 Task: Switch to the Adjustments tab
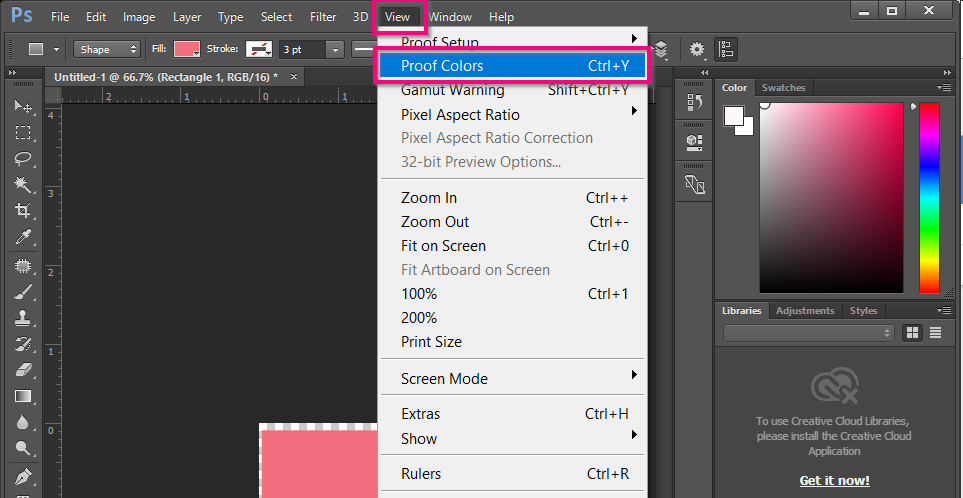point(805,311)
